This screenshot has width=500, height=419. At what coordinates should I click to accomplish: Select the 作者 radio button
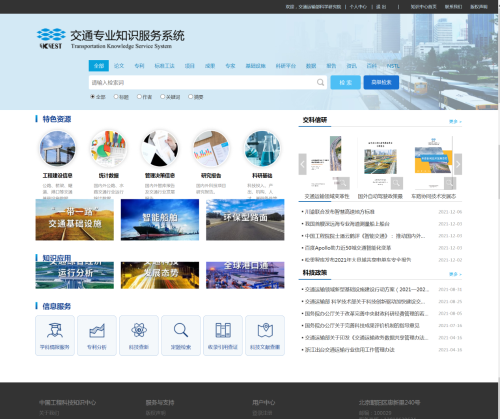pyautogui.click(x=139, y=97)
